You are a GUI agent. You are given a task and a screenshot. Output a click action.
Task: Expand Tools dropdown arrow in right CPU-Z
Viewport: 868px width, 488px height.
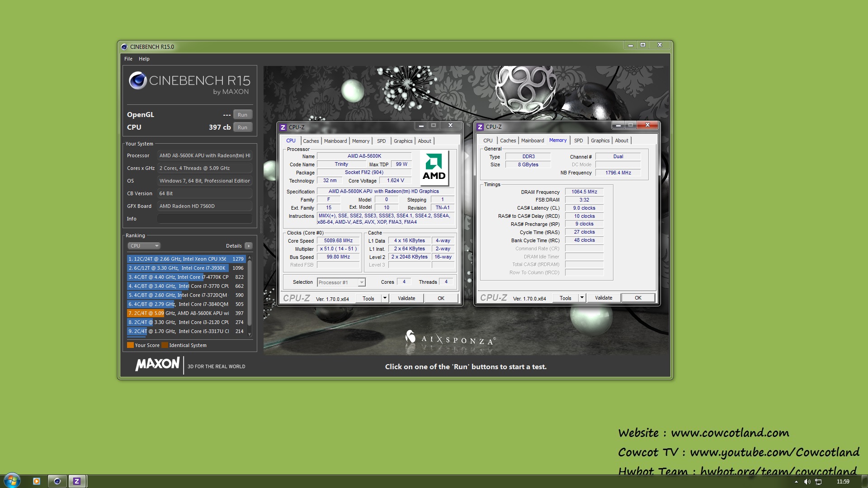[x=582, y=298]
